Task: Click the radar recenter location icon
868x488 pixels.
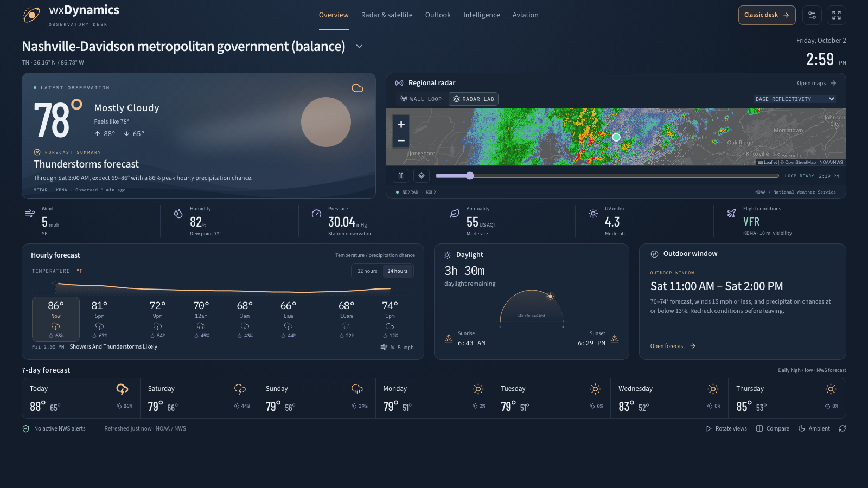Action: tap(422, 176)
